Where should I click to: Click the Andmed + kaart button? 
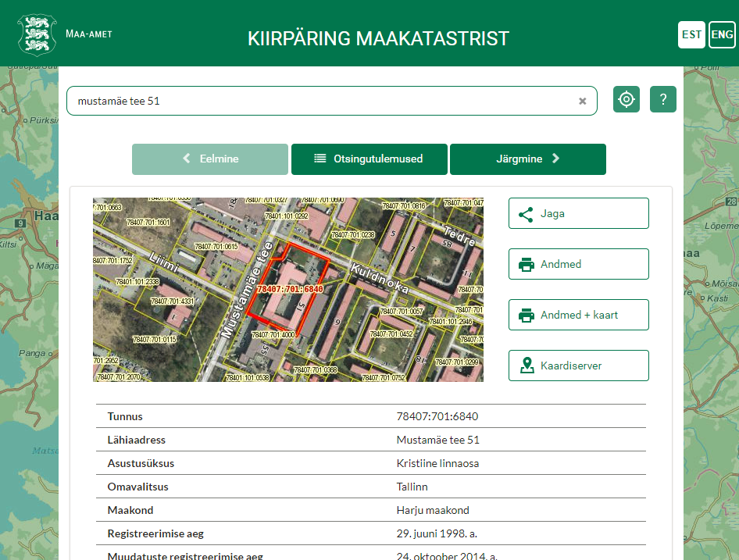[579, 315]
